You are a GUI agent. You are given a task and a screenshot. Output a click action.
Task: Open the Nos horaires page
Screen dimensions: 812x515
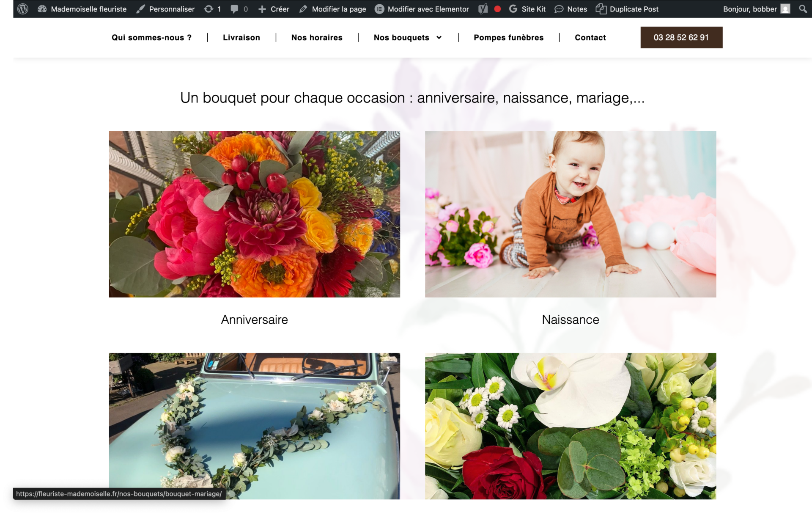tap(317, 38)
